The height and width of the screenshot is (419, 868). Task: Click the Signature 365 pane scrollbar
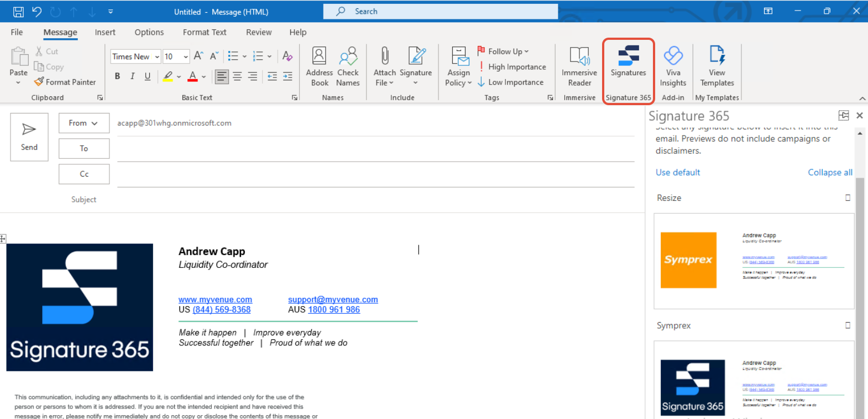click(860, 297)
